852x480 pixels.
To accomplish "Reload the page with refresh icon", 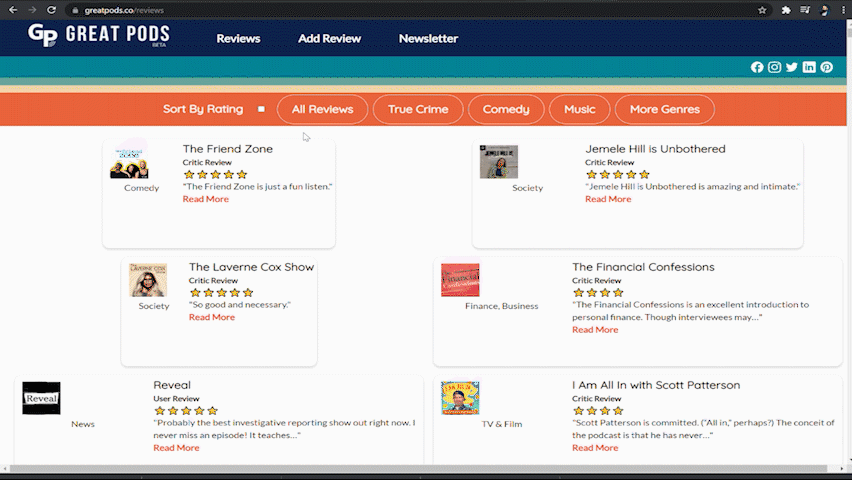I will tap(51, 10).
